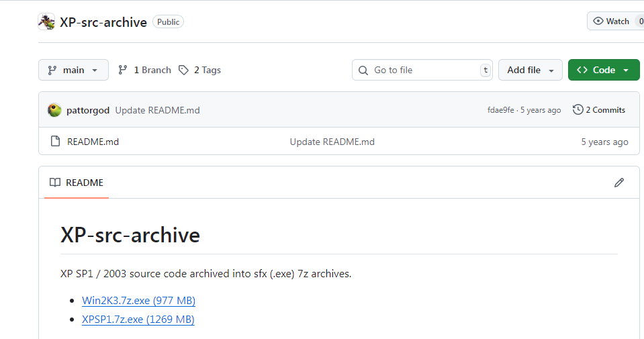
Task: Click the repository owner avatar beside XP-src-archive
Action: 46,22
